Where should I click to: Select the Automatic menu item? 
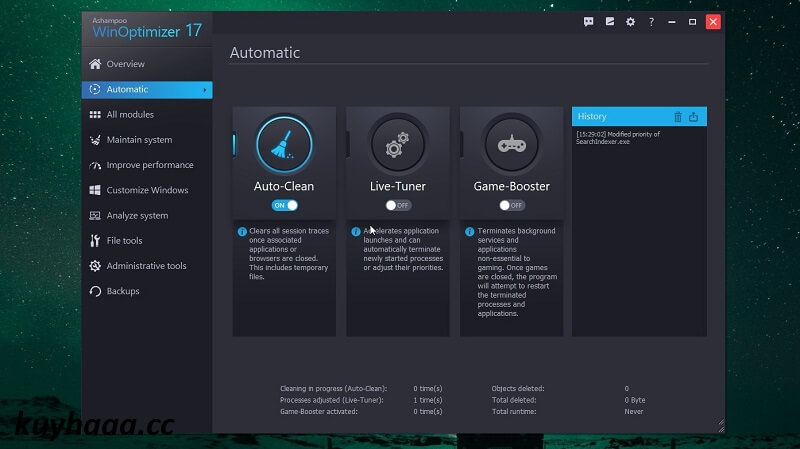[x=147, y=90]
